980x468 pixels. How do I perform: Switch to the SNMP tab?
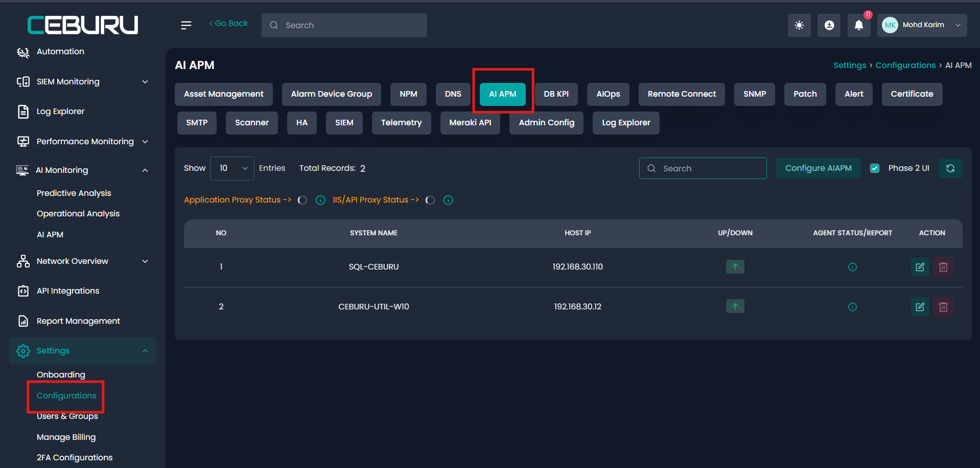(755, 94)
